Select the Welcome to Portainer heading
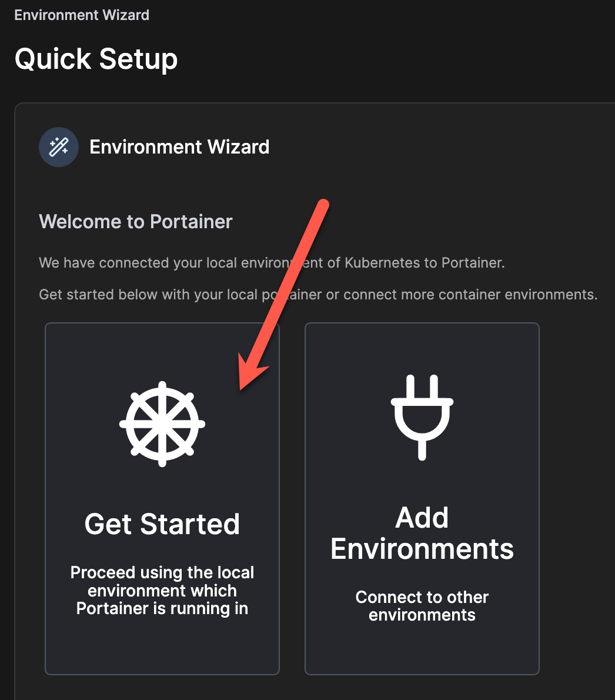Viewport: 615px width, 700px height. (x=135, y=222)
